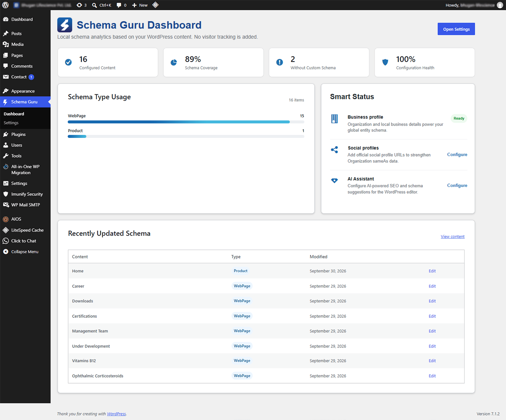Click the Product usage progress bar
This screenshot has height=420, width=506.
point(186,137)
